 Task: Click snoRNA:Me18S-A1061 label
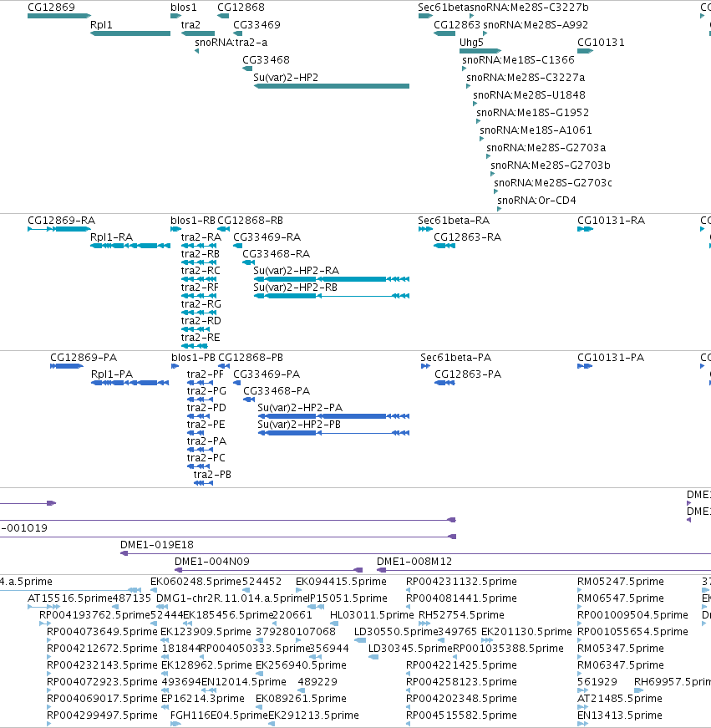tap(536, 130)
